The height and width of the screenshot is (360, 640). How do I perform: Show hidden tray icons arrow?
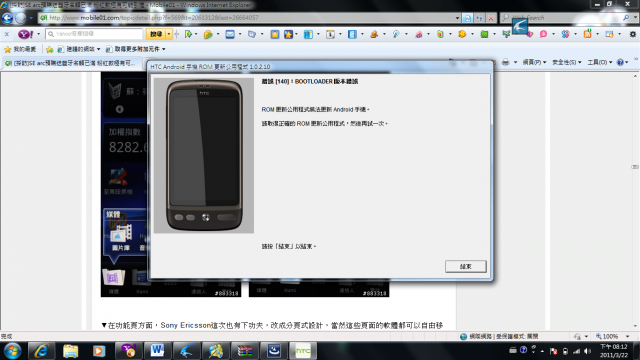tap(542, 351)
